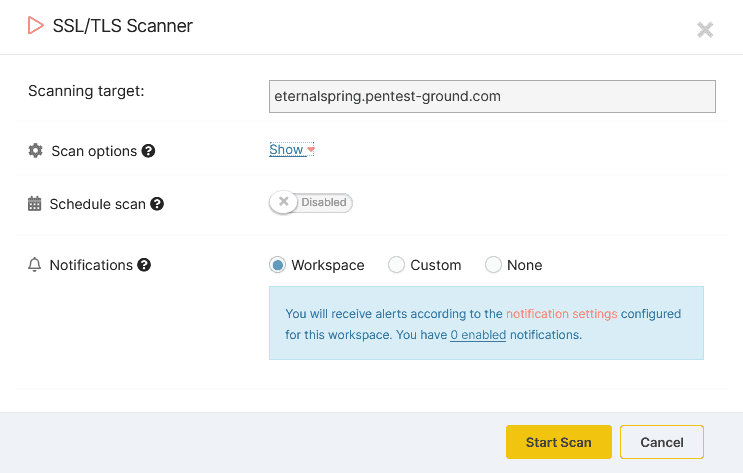Close the SSL/TLS Scanner dialog
Screen dimensions: 743x473
tap(705, 29)
